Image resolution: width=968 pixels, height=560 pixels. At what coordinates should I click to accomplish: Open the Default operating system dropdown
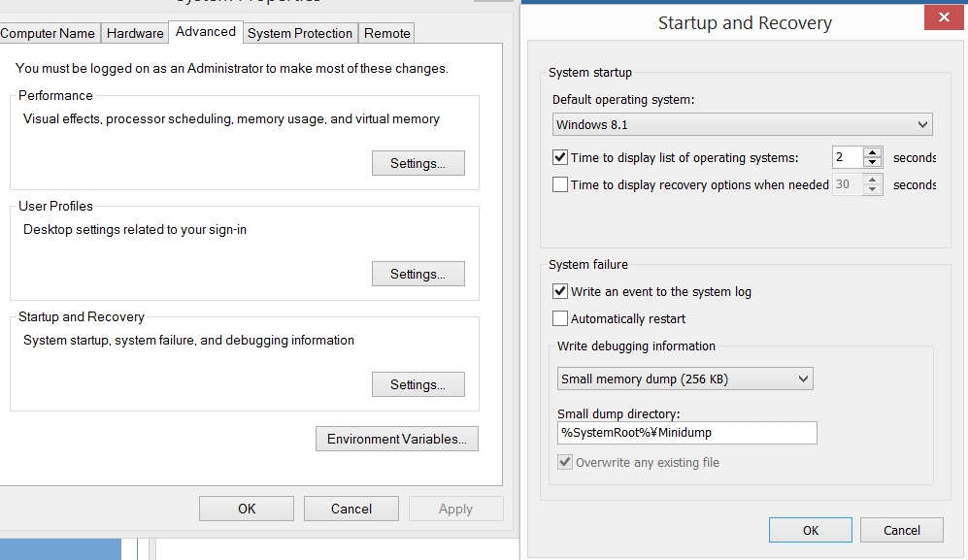tap(742, 124)
